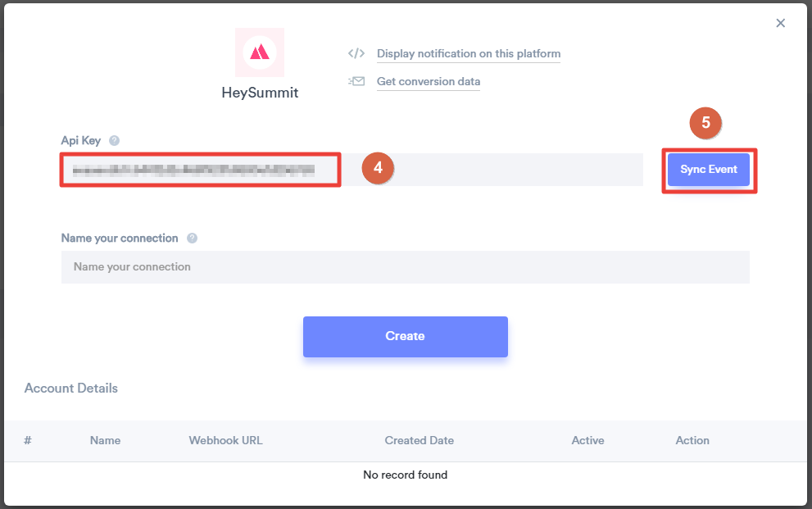Click the Action column header
This screenshot has height=509, width=812.
tap(692, 441)
